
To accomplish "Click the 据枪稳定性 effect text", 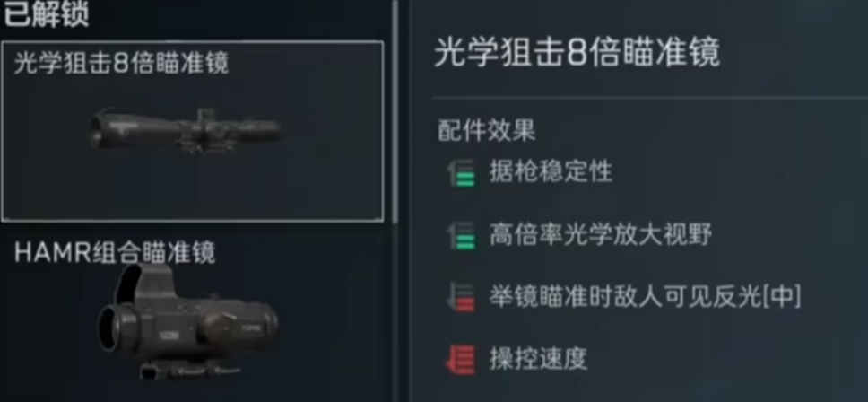I will 551,172.
